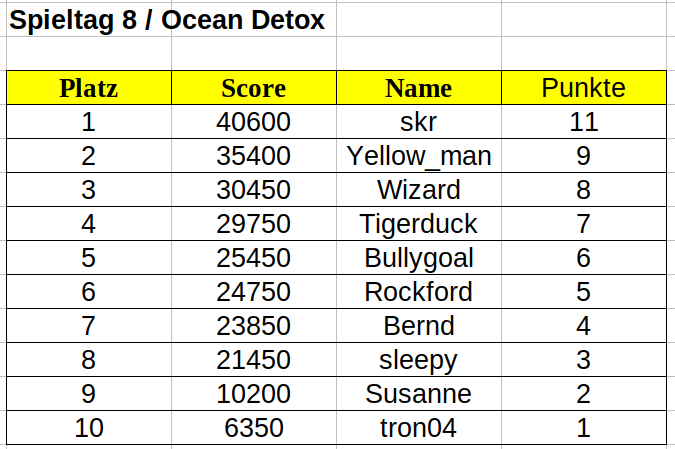The image size is (675, 449).
Task: Click the 'Tigerduck' name cell
Action: pos(418,224)
